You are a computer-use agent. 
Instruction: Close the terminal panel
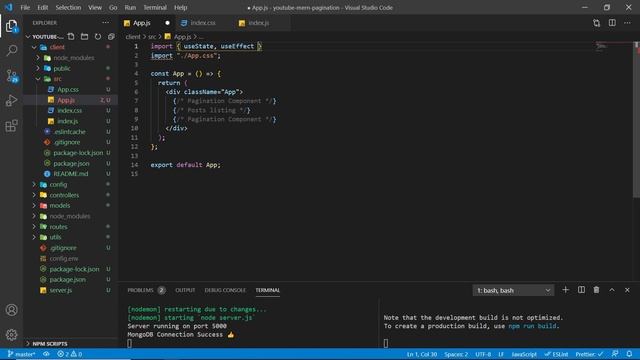pos(627,290)
